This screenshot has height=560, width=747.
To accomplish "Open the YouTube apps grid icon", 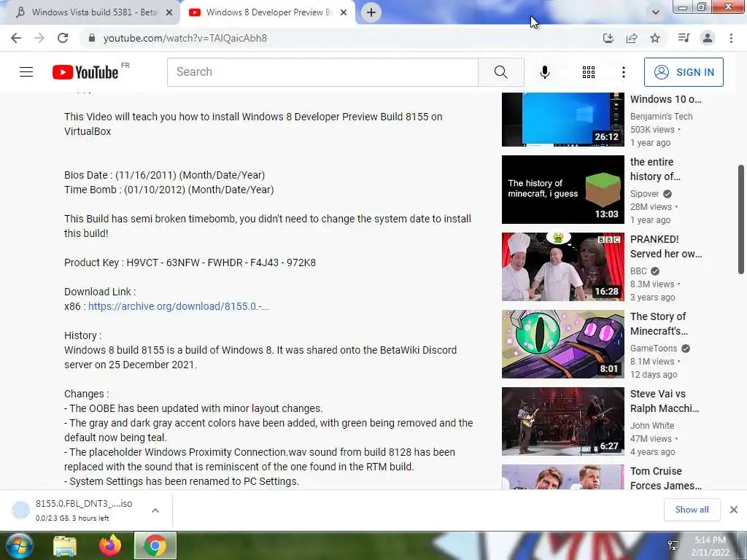I will click(x=589, y=72).
